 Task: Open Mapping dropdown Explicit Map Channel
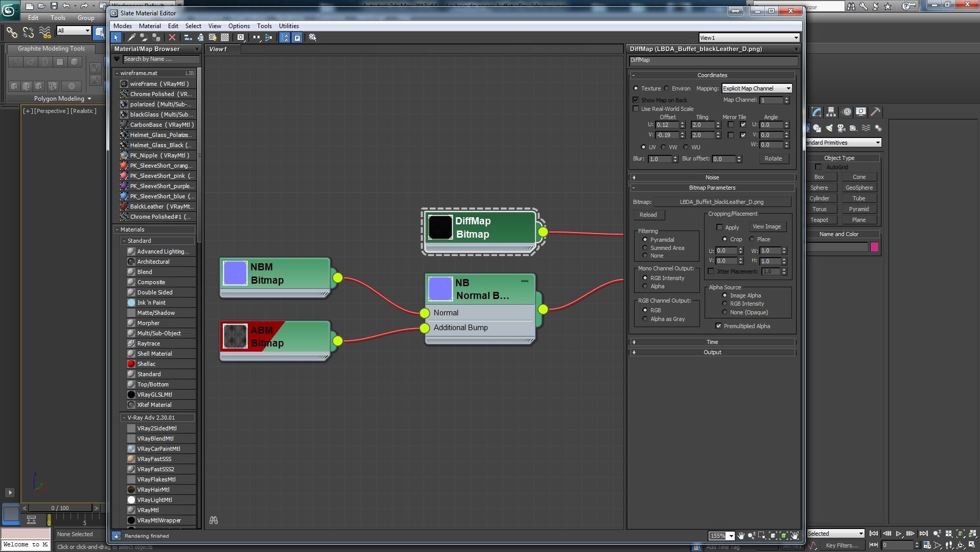(x=757, y=88)
